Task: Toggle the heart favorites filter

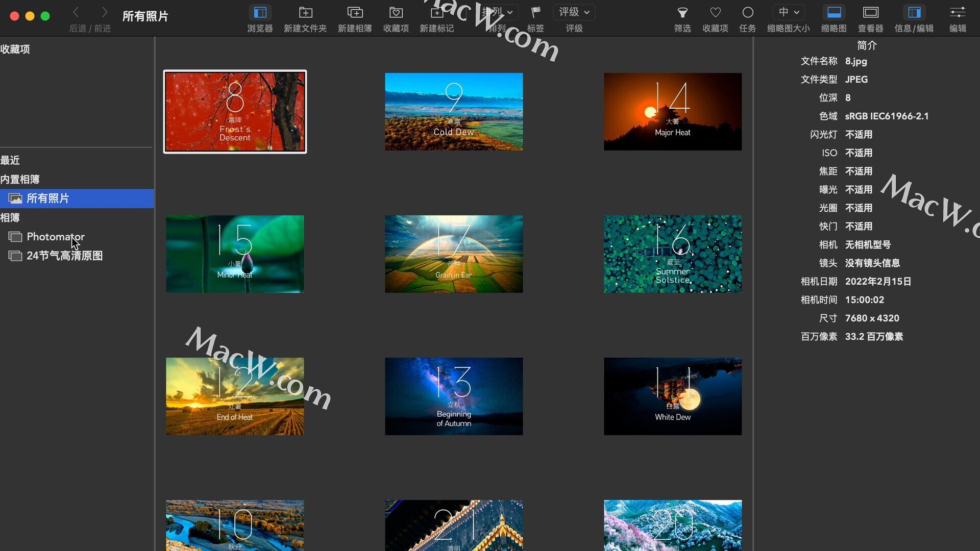Action: (715, 12)
